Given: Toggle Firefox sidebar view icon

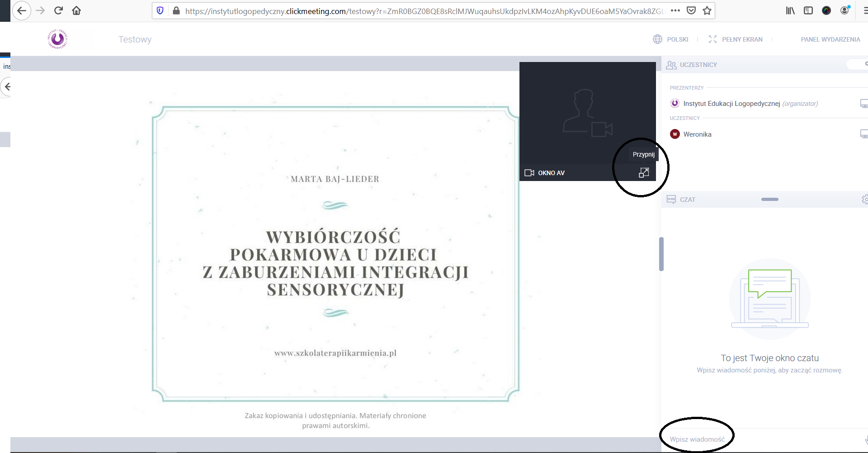Looking at the screenshot, I should [808, 10].
